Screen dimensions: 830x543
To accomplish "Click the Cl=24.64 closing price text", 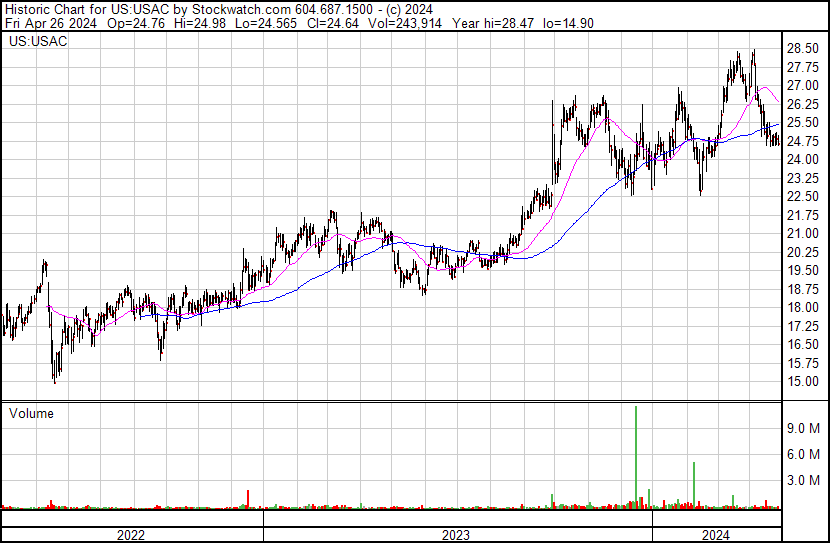I will [x=332, y=23].
